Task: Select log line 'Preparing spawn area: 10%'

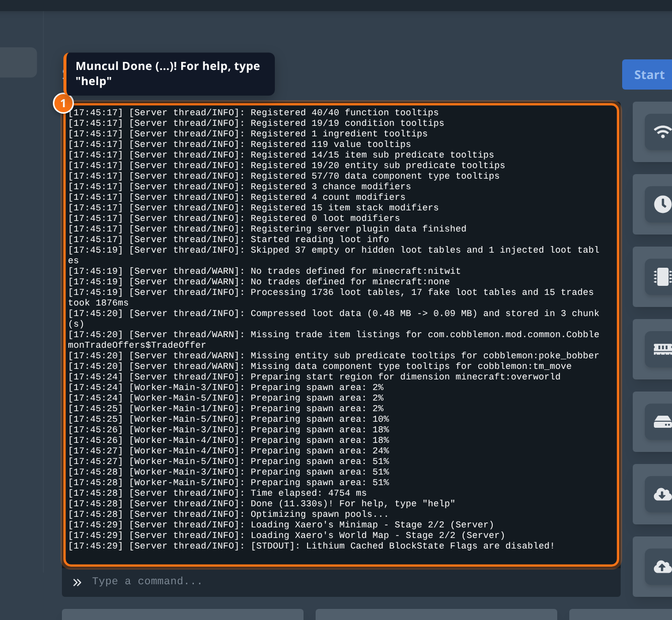Action: coord(229,419)
